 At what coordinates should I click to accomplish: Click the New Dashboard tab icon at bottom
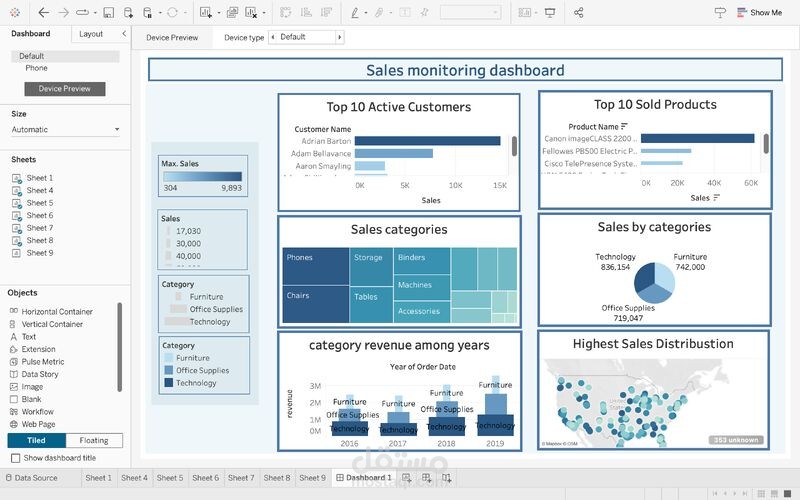click(x=427, y=478)
